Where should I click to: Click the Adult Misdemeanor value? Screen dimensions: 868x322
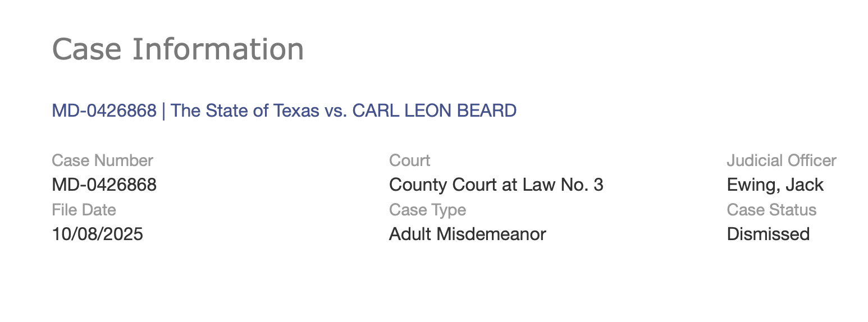468,234
